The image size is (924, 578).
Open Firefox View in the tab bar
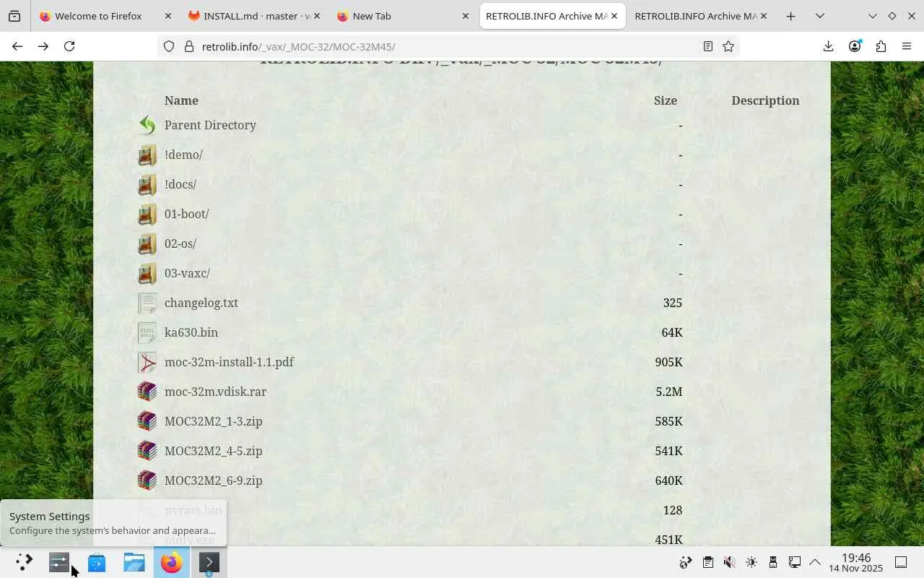pyautogui.click(x=14, y=16)
